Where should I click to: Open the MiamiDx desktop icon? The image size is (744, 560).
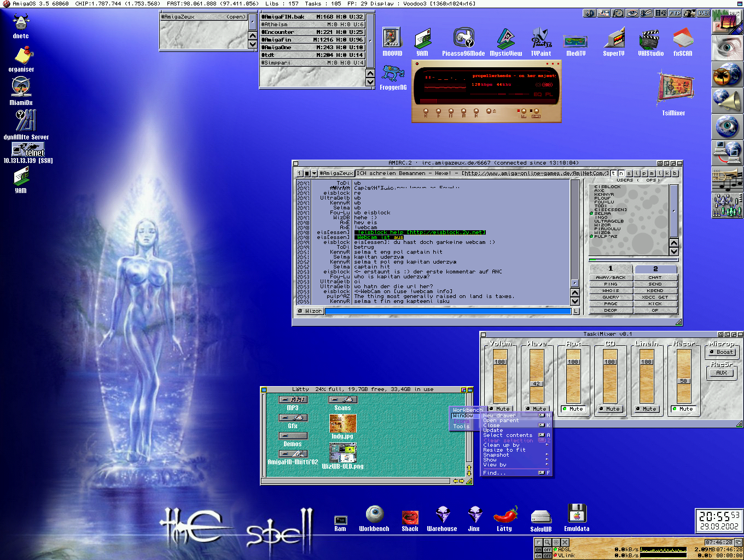(x=21, y=87)
